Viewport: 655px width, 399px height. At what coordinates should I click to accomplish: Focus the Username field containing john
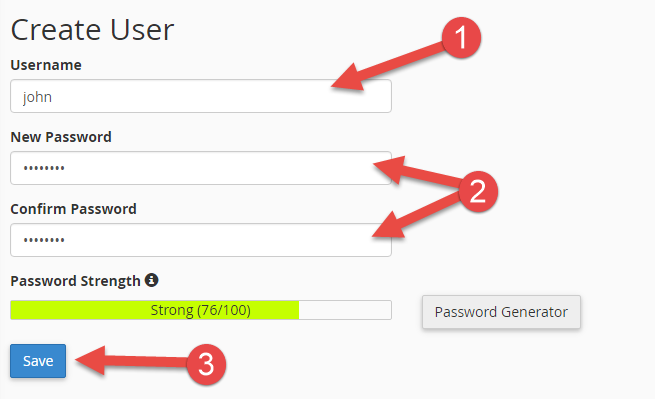[201, 96]
